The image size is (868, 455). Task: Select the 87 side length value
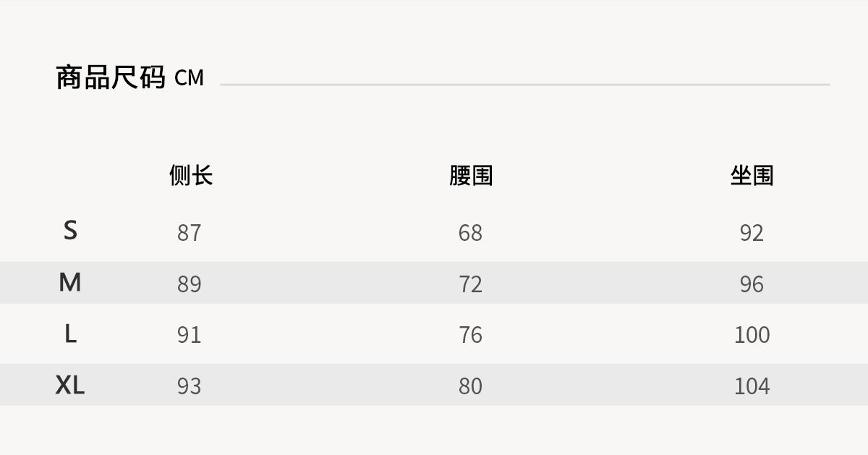(x=189, y=233)
